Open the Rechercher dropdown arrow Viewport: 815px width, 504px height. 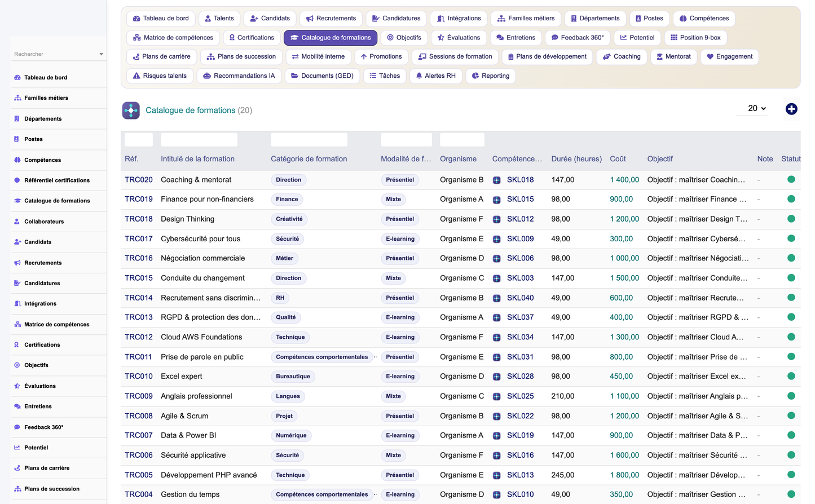[x=102, y=55]
